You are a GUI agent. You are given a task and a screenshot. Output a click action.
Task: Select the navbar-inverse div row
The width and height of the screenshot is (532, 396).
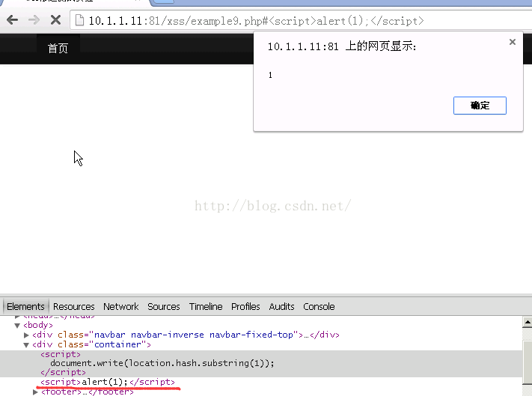pyautogui.click(x=186, y=335)
